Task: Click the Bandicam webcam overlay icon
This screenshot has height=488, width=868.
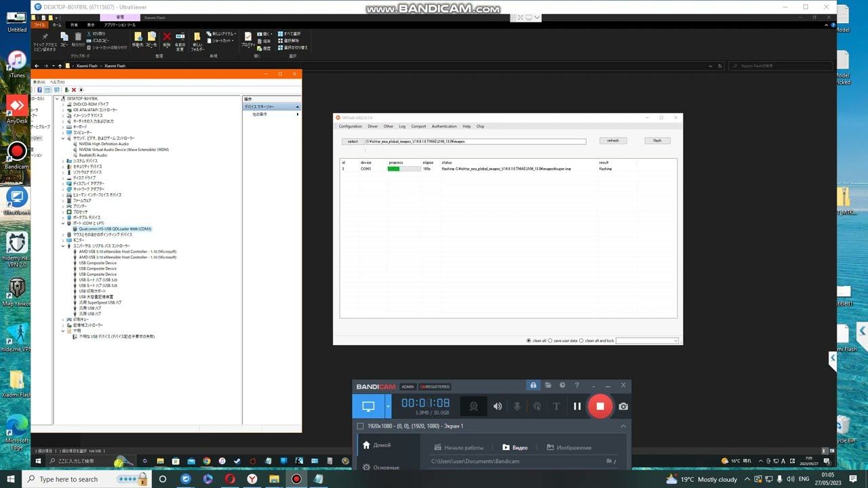Action: pos(474,406)
